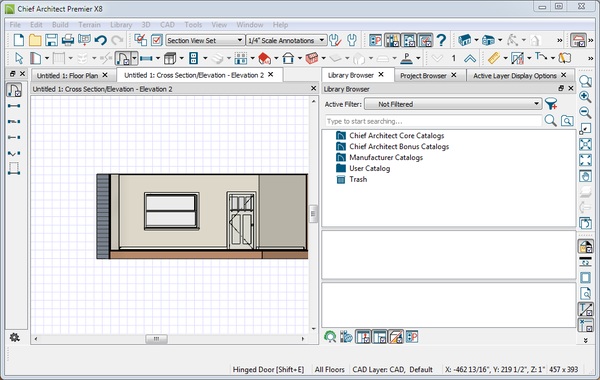Toggle Reference Display button at toolbar end

pos(579,40)
